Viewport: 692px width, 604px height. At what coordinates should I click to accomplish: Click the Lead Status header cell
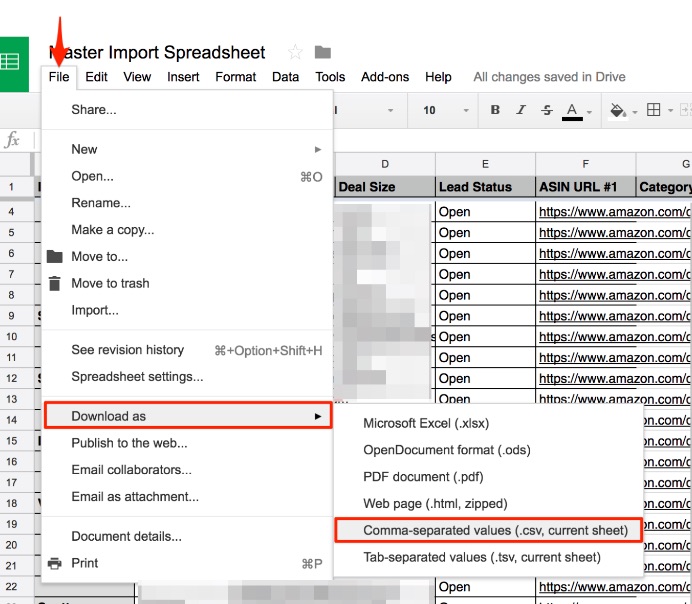click(x=485, y=187)
